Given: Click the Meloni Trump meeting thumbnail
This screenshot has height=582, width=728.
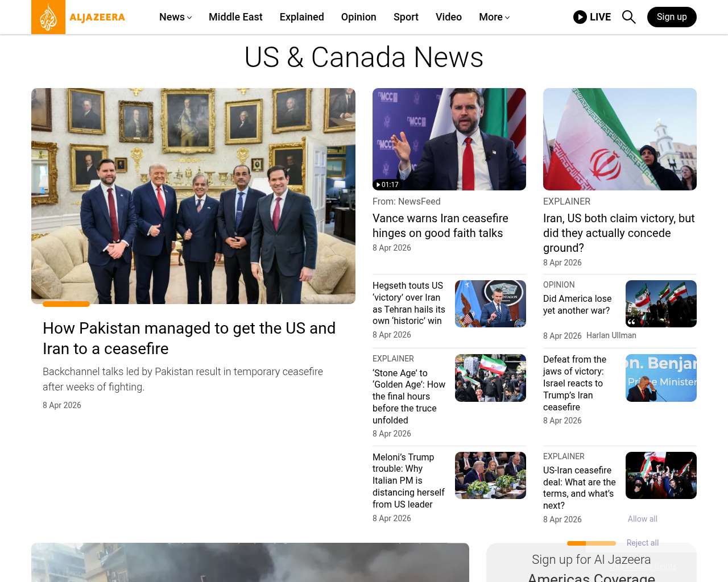Looking at the screenshot, I should pos(490,475).
